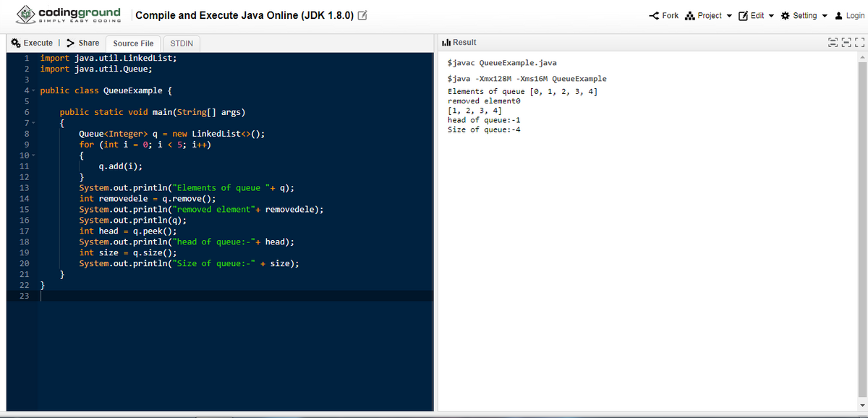The image size is (868, 418).
Task: Click the Execute button
Action: click(33, 43)
